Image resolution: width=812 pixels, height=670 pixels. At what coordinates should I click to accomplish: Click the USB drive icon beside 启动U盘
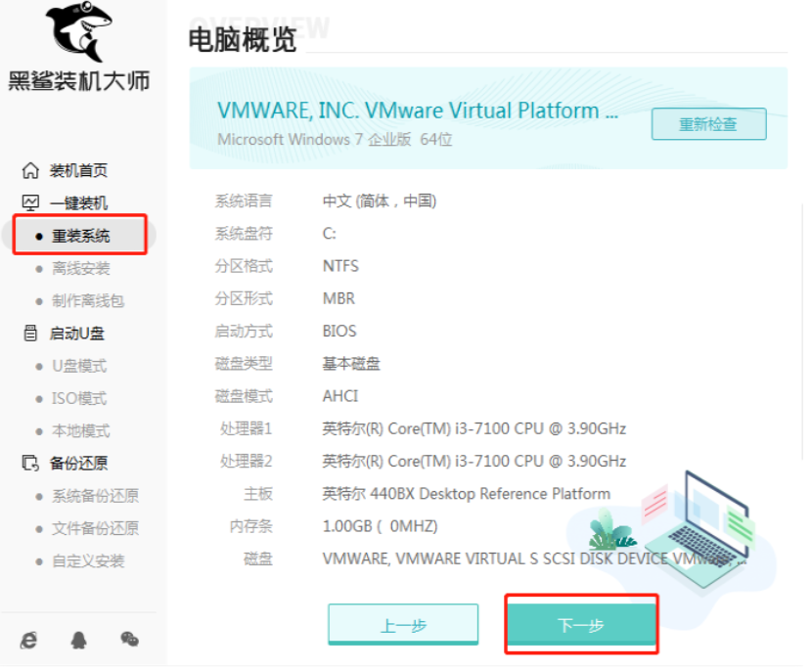tap(30, 333)
